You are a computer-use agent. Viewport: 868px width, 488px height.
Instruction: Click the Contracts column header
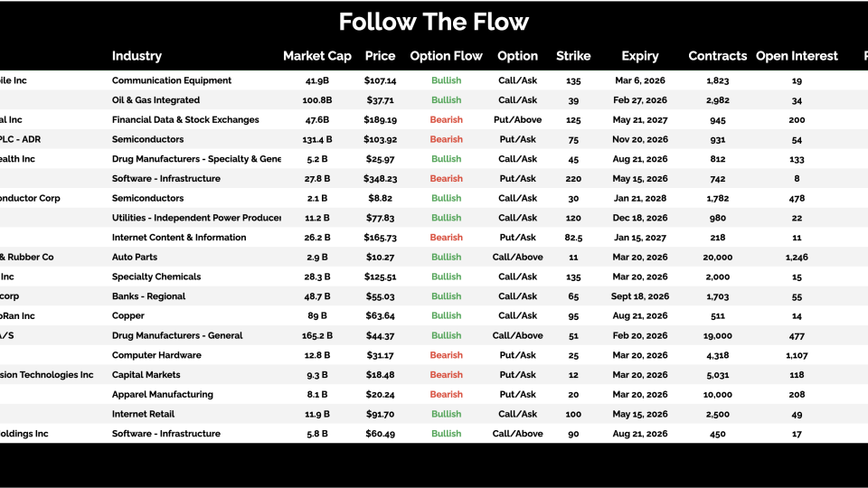pyautogui.click(x=717, y=56)
